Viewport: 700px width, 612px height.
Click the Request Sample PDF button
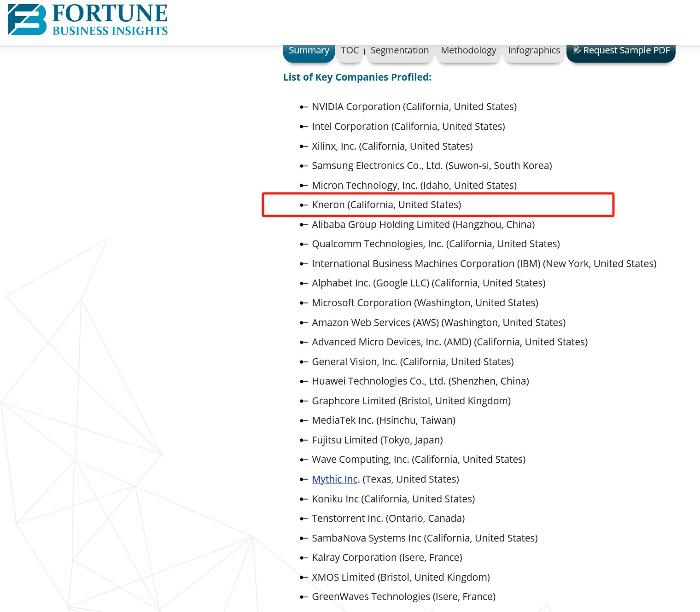pos(621,52)
